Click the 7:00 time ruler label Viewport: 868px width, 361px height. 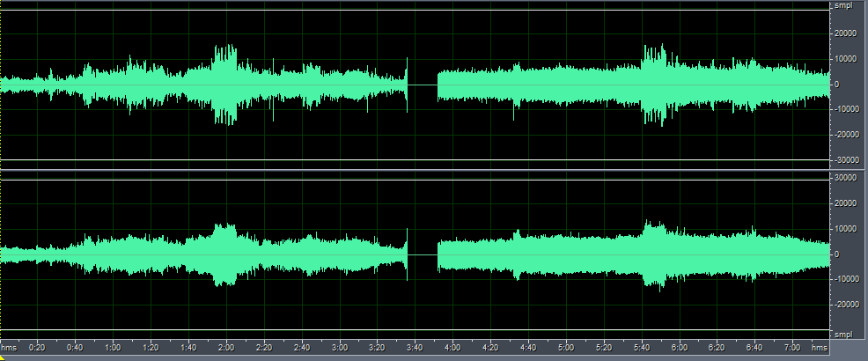(792, 348)
